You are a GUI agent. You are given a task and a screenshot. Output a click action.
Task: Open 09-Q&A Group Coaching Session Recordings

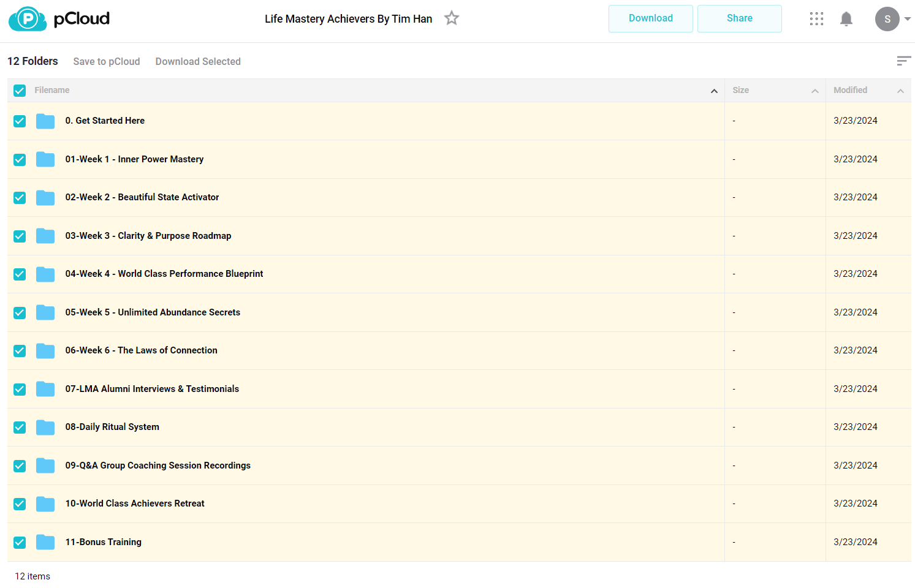(x=158, y=466)
